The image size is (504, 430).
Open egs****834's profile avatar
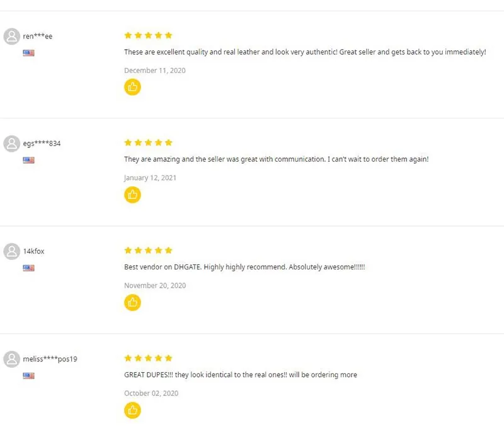tap(12, 144)
